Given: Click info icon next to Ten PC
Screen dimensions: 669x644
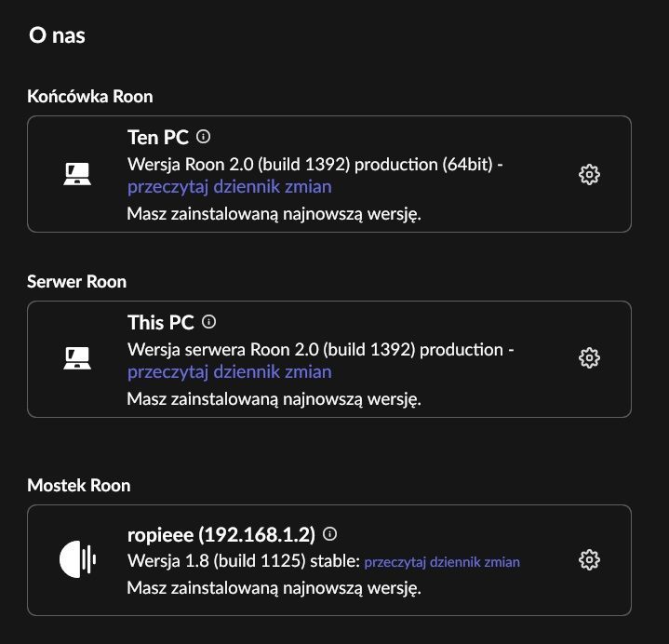Looking at the screenshot, I should pyautogui.click(x=203, y=137).
